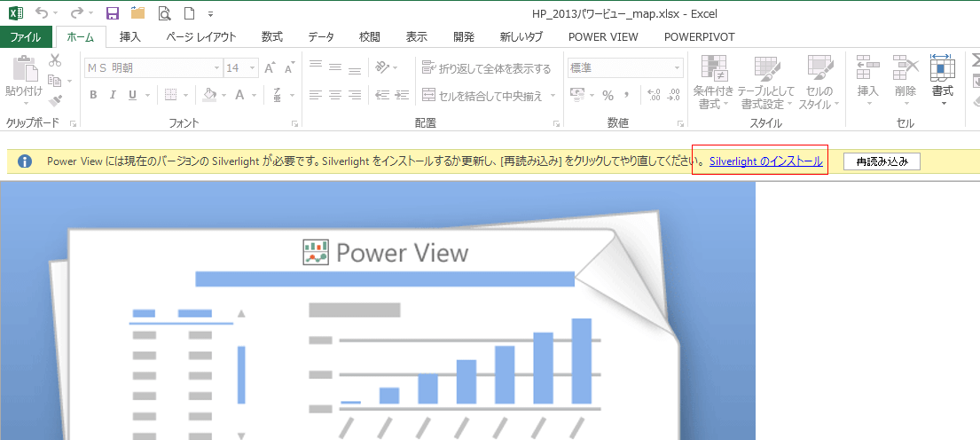Toggle Bold formatting
The width and height of the screenshot is (980, 440).
click(x=93, y=95)
